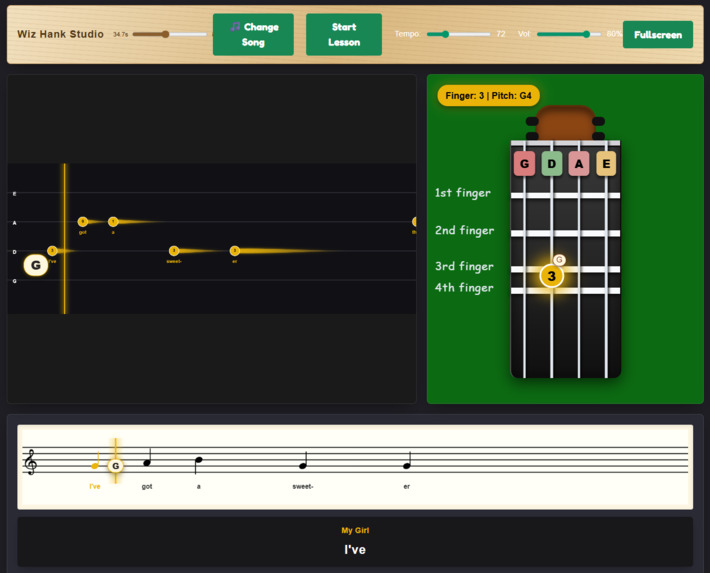Click the 1st finger label

tap(462, 193)
